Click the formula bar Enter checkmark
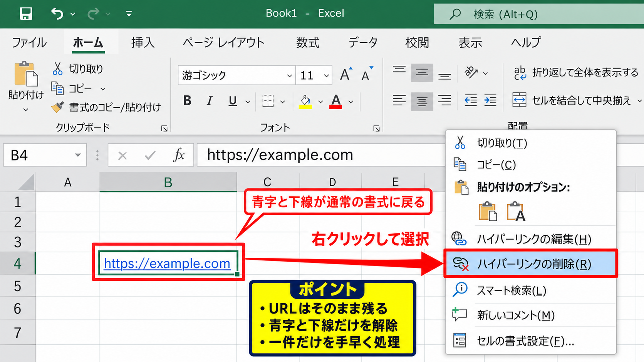This screenshot has height=362, width=644. tap(150, 155)
